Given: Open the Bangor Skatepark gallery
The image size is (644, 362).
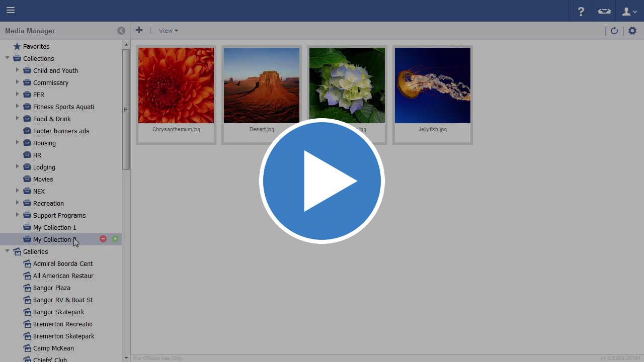Looking at the screenshot, I should (x=58, y=312).
